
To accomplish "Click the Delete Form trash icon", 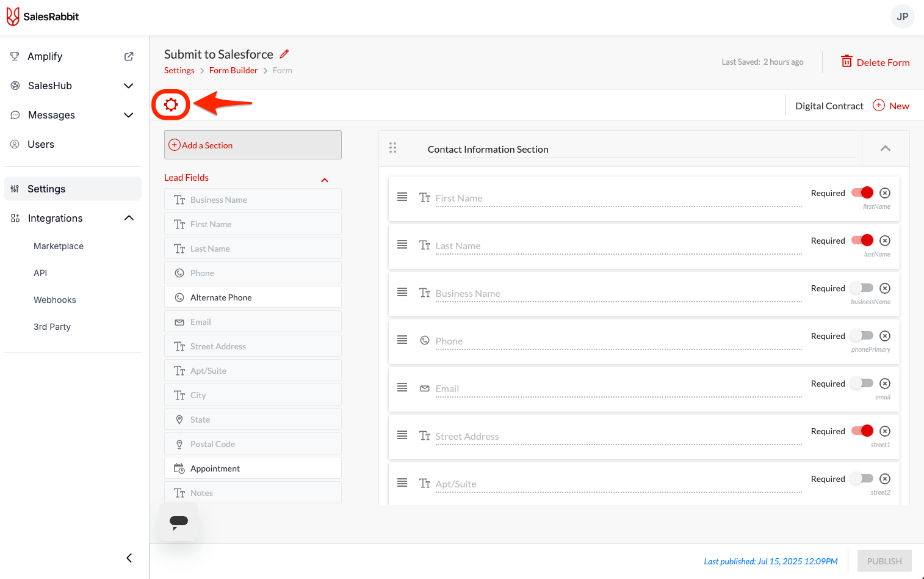I will pyautogui.click(x=846, y=61).
